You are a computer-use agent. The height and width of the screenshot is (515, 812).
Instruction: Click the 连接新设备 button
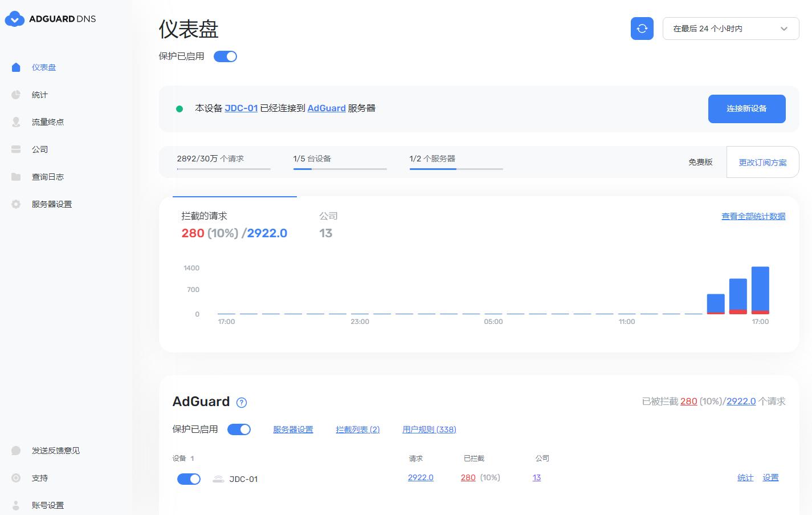click(746, 108)
